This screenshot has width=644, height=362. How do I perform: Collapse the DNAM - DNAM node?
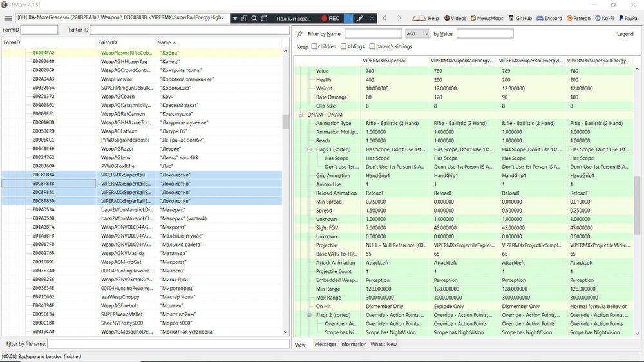click(301, 115)
